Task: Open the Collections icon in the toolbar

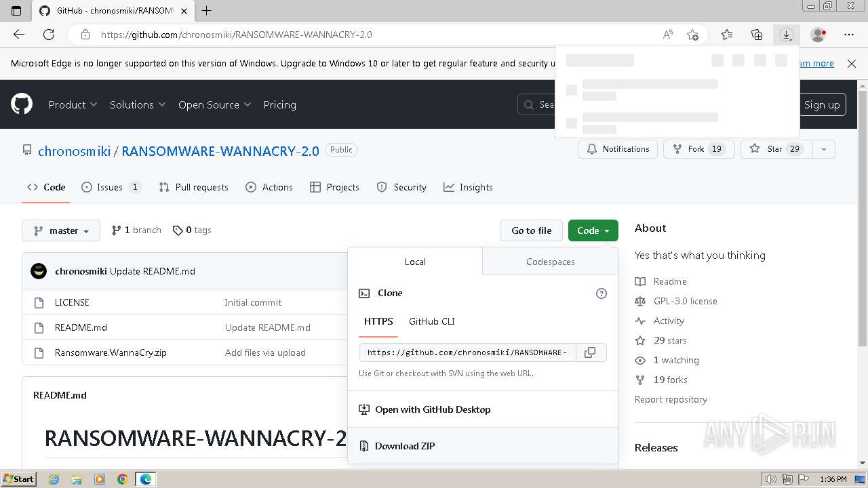Action: (757, 35)
